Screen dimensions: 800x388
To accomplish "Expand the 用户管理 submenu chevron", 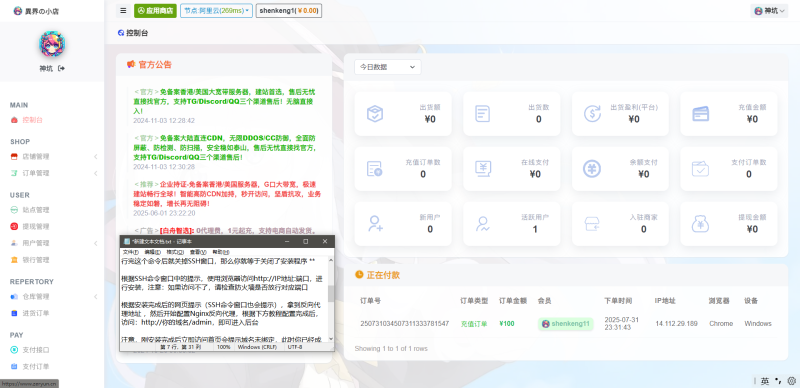I will pos(95,244).
